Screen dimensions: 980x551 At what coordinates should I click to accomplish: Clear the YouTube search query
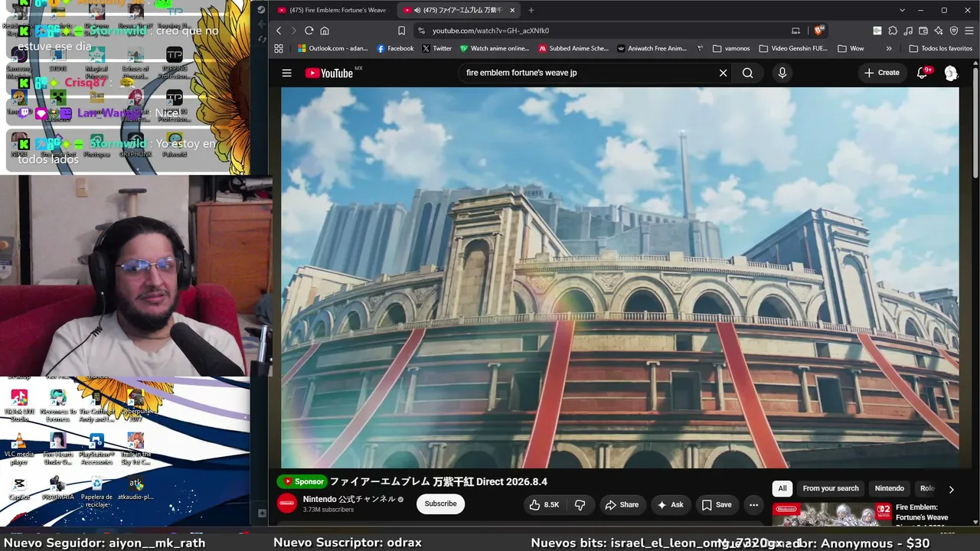coord(723,73)
